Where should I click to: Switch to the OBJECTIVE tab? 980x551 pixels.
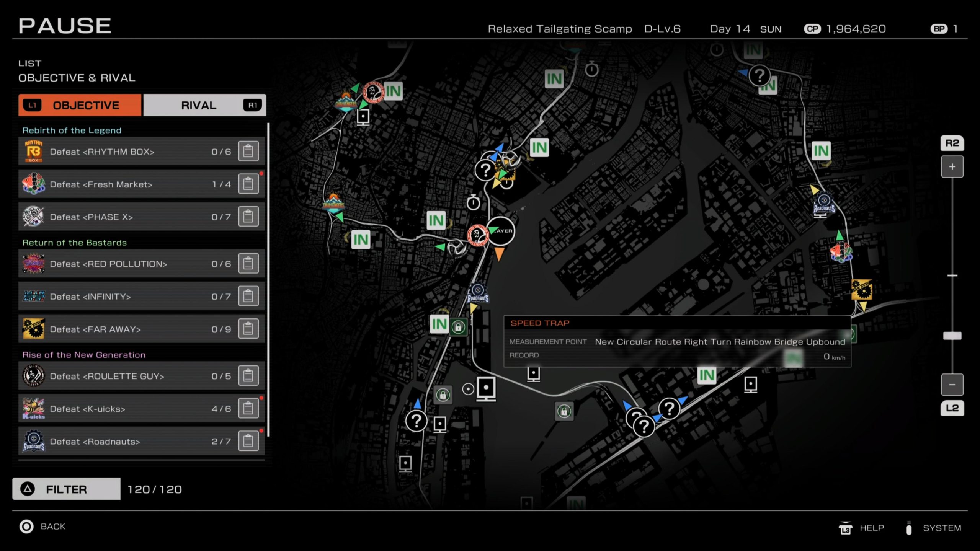80,105
